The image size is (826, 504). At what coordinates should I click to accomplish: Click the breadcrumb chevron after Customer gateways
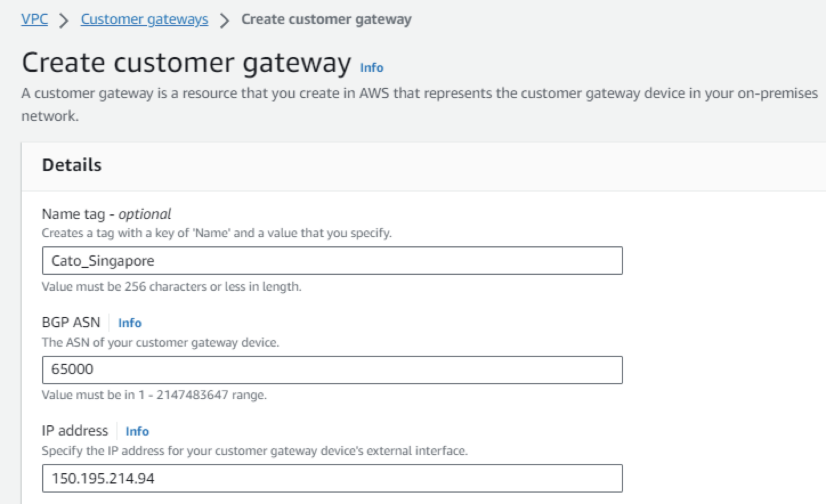[225, 21]
